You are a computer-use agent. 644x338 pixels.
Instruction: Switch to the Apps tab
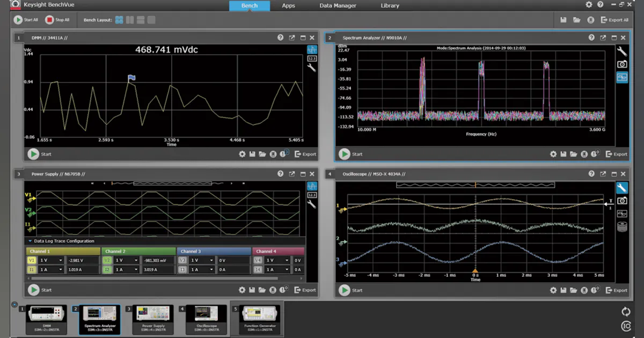pos(289,6)
